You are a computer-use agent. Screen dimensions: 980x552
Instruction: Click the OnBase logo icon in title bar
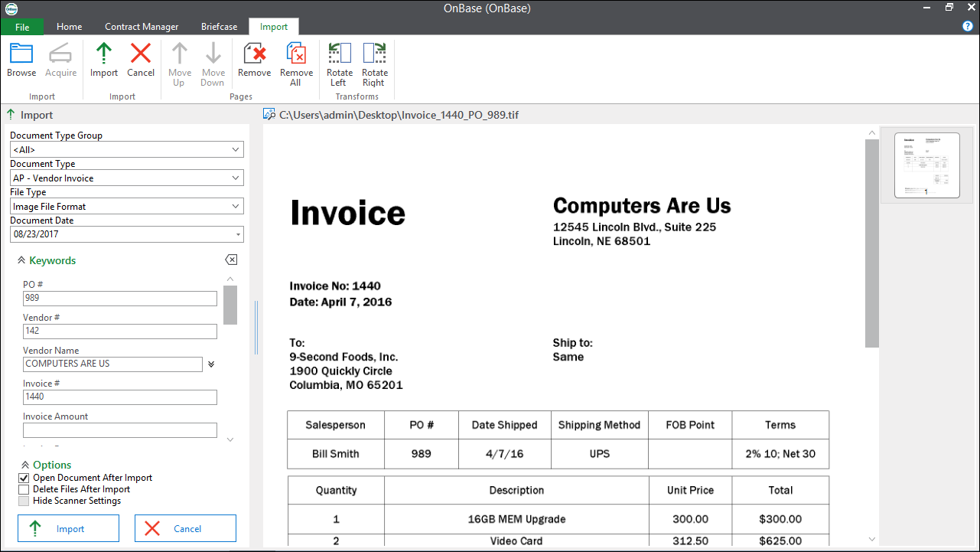10,8
